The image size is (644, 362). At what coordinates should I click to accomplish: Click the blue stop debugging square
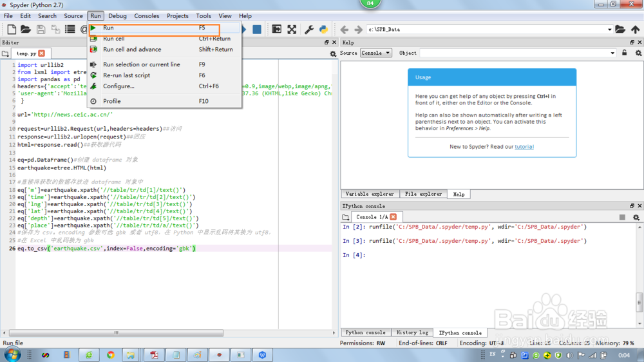click(x=257, y=29)
